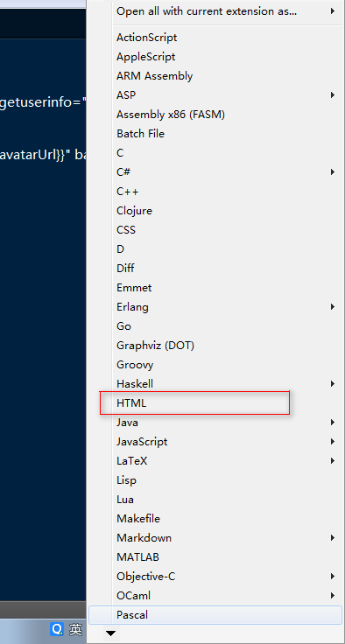The width and height of the screenshot is (345, 644).
Task: Expand the C# submenu arrow
Action: coord(333,172)
